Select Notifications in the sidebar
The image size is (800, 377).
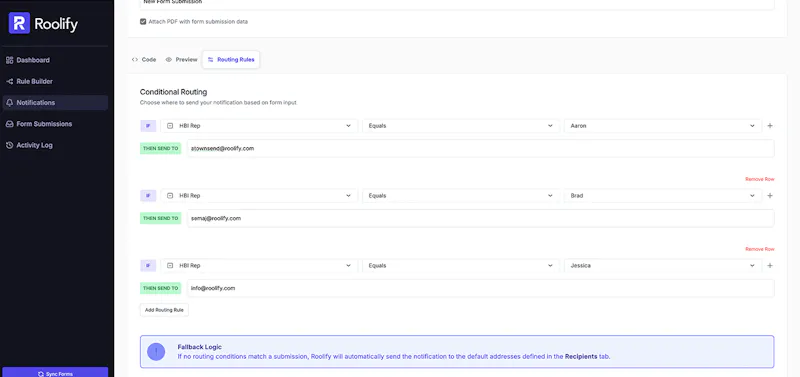[x=55, y=103]
